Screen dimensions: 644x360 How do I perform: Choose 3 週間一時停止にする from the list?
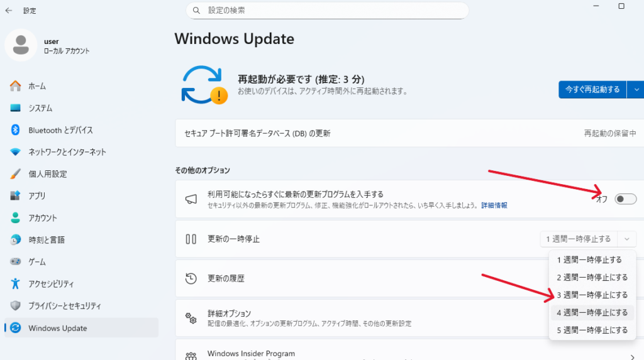[592, 295]
